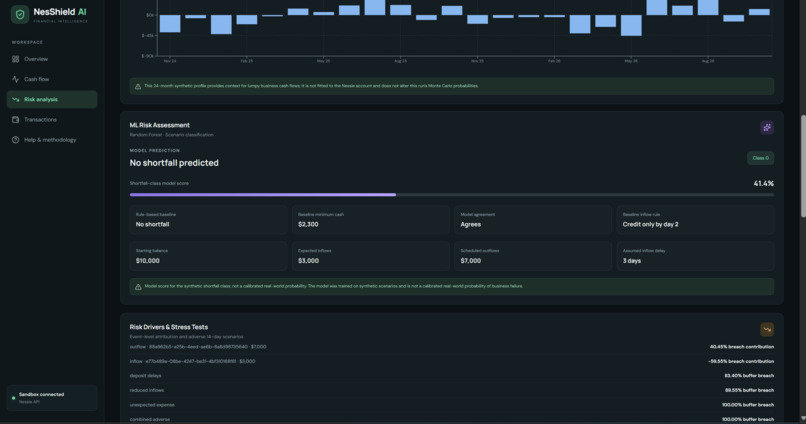Click the Sandbox connected status card
This screenshot has width=806, height=424.
coord(52,398)
